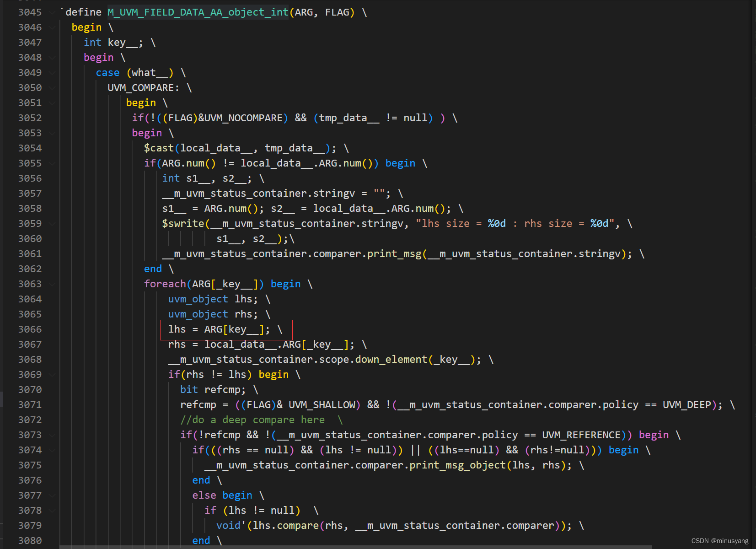Collapse the if(rhs != lhs) block at 3069
Viewport: 756px width, 549px height.
pos(52,374)
